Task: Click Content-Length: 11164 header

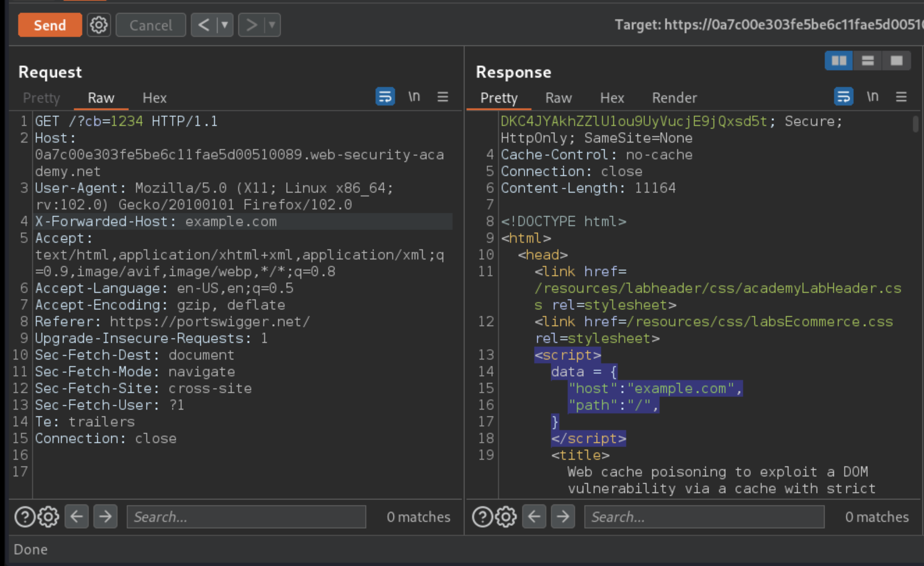Action: click(589, 188)
